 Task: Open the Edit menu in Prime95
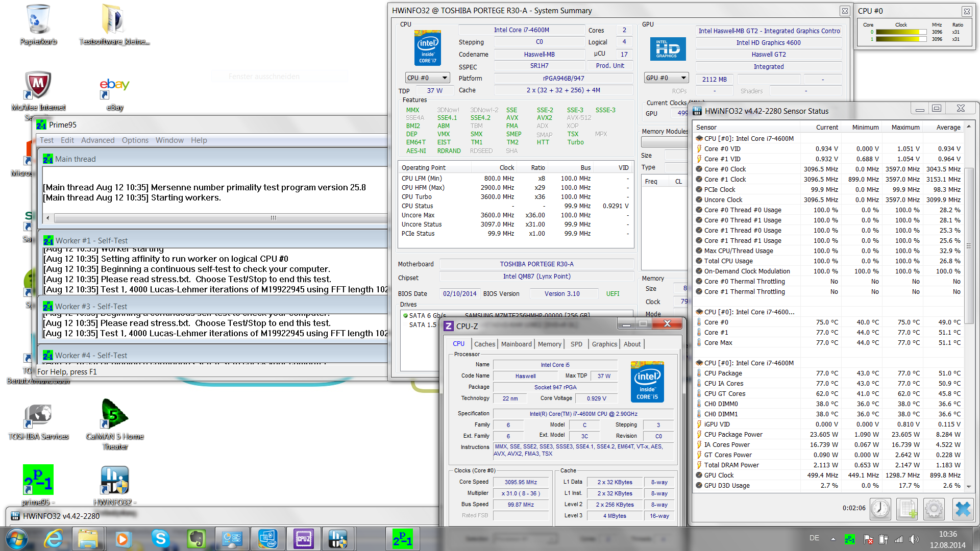(67, 140)
